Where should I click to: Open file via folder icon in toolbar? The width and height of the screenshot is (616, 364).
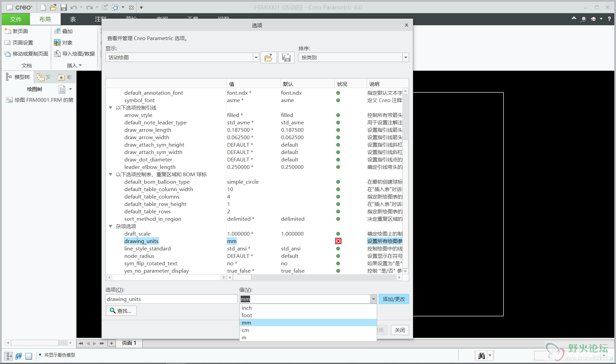coord(53,7)
